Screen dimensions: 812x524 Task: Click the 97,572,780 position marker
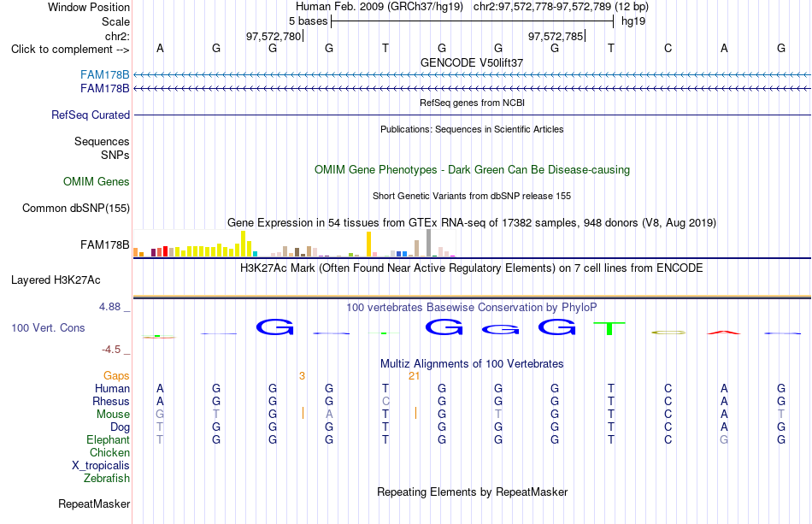[x=274, y=36]
